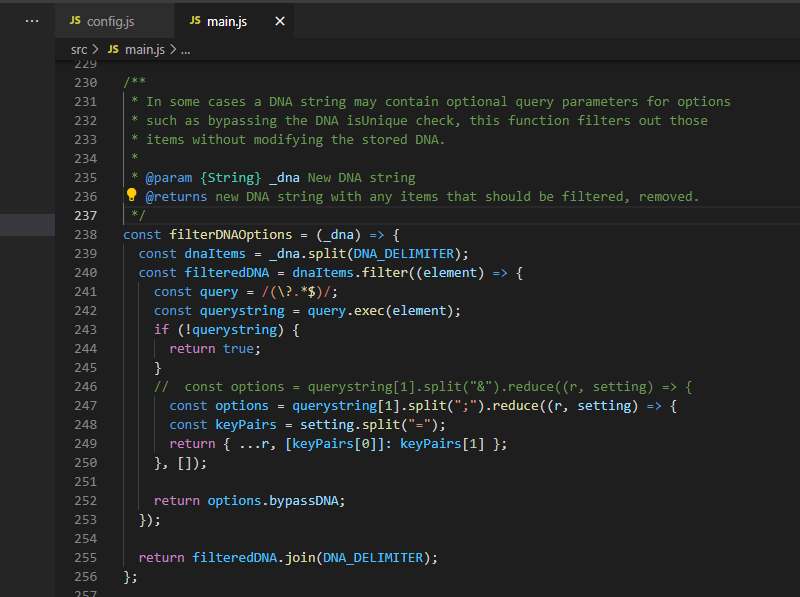The height and width of the screenshot is (597, 800).
Task: Click the JS icon in the breadcrumb bar
Action: click(x=112, y=48)
